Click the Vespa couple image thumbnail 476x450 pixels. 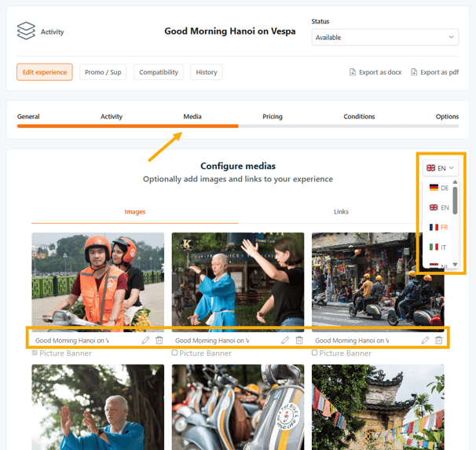point(98,281)
